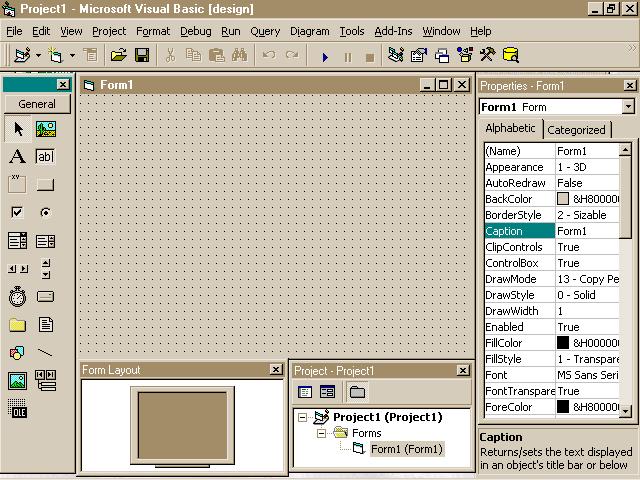Select the Line control tool

[x=45, y=352]
